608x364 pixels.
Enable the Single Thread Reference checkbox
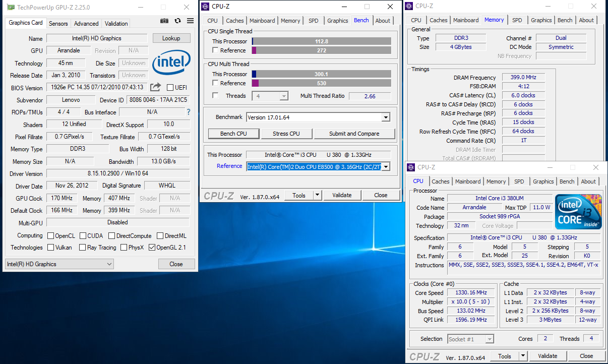pos(215,50)
